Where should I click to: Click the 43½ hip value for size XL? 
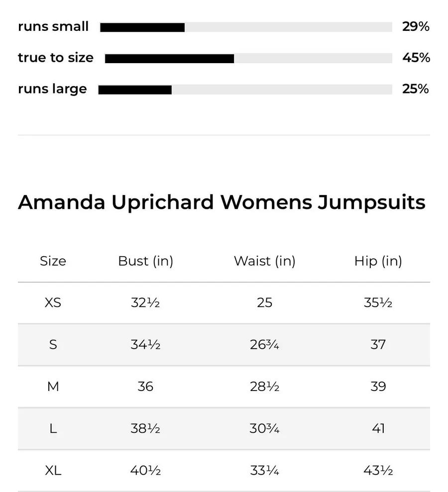tap(378, 471)
